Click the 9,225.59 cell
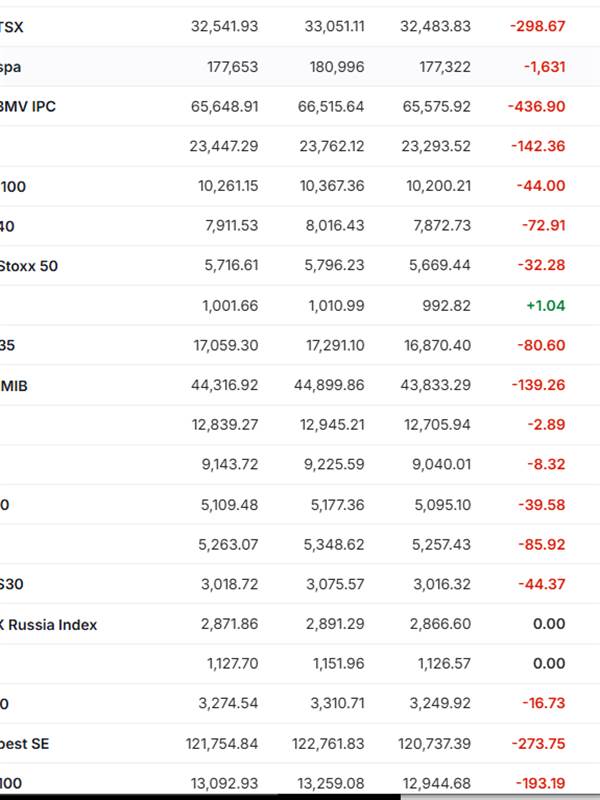The height and width of the screenshot is (800, 600). pos(334,464)
